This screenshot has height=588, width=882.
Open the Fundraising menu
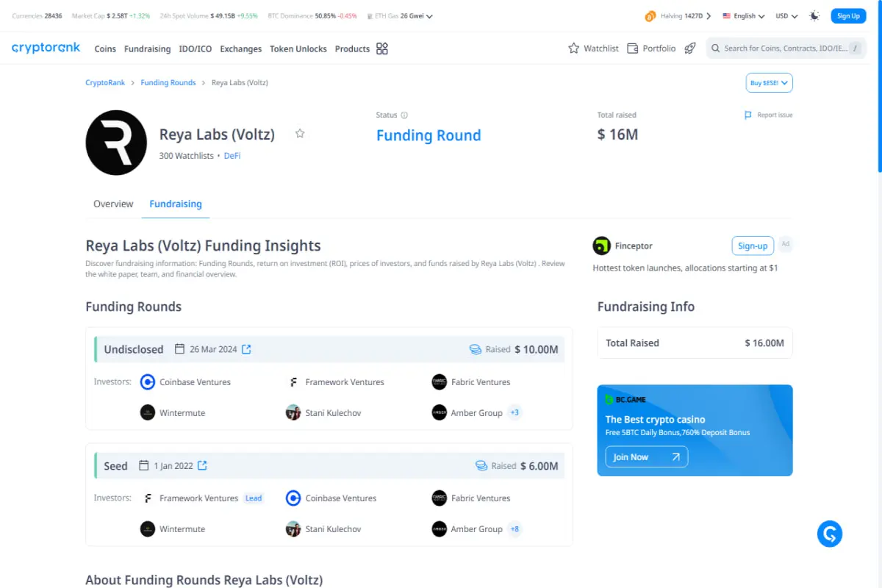(x=147, y=49)
